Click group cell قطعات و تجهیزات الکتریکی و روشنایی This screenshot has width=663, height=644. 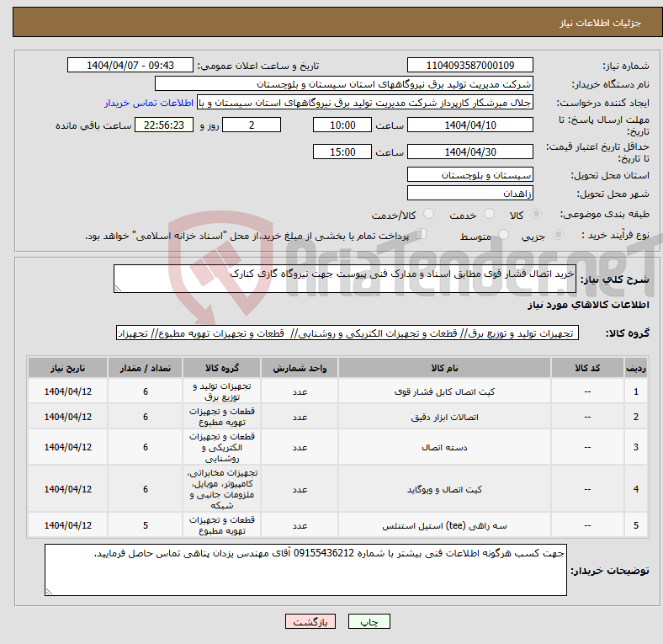click(222, 447)
